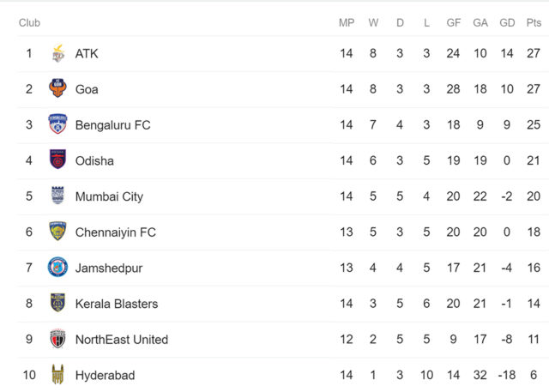549x392 pixels.
Task: Click the GD column header
Action: tap(507, 23)
